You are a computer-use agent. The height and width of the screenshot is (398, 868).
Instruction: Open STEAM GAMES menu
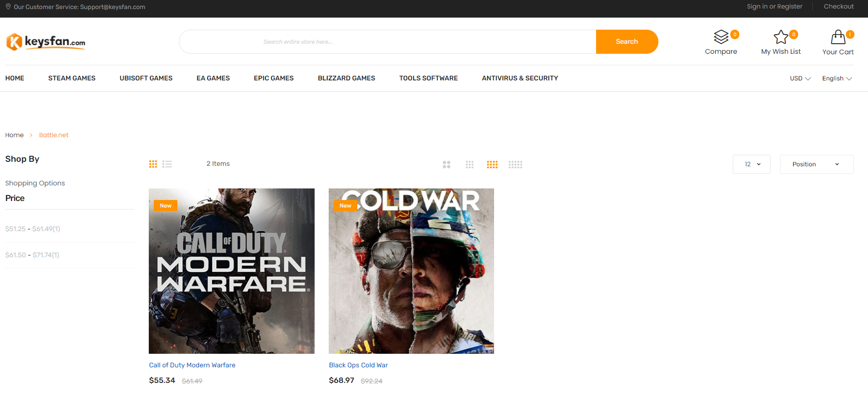pos(72,78)
